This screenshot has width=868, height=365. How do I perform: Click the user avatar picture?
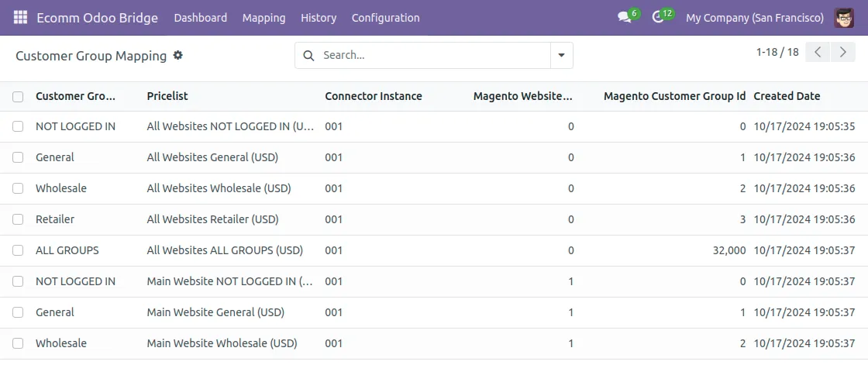pos(844,18)
